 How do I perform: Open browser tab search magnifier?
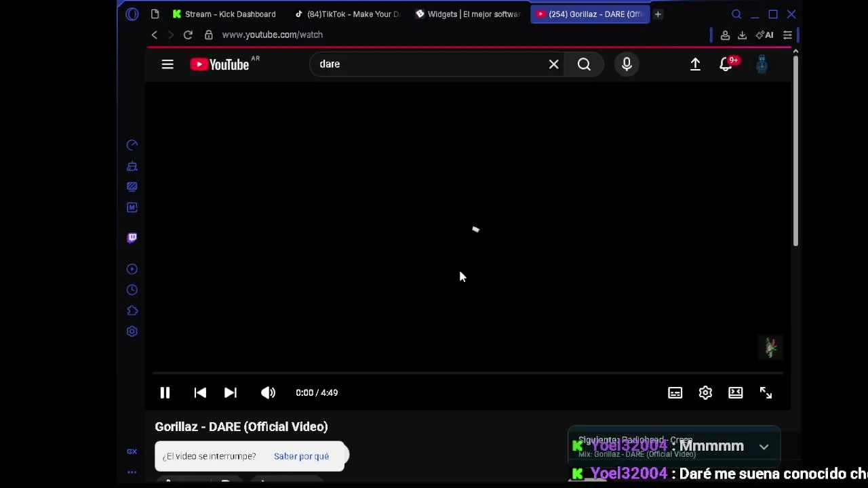(736, 14)
